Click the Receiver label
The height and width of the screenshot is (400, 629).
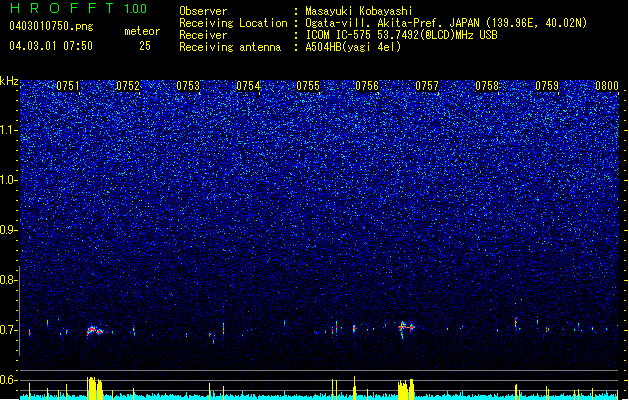coord(203,35)
